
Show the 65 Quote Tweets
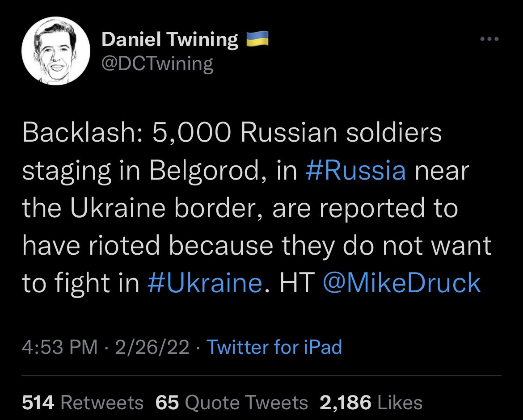[232, 403]
